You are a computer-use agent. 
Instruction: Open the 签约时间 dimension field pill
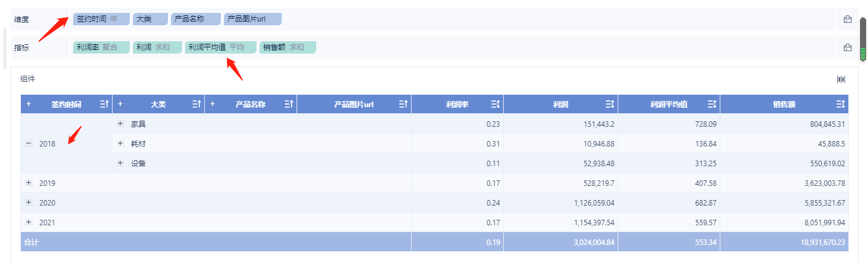pos(101,20)
